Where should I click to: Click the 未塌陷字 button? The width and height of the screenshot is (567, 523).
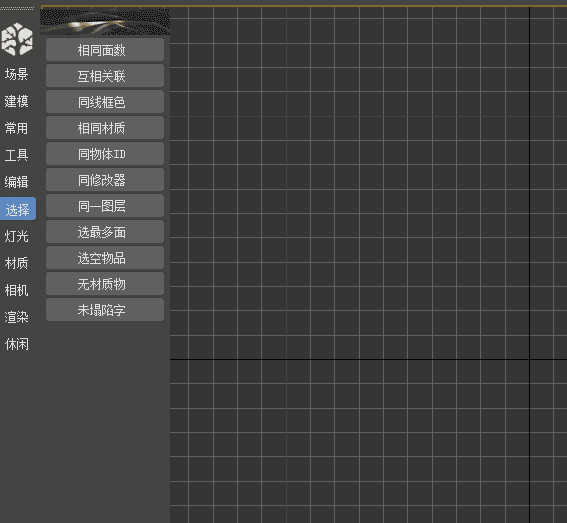tap(105, 310)
